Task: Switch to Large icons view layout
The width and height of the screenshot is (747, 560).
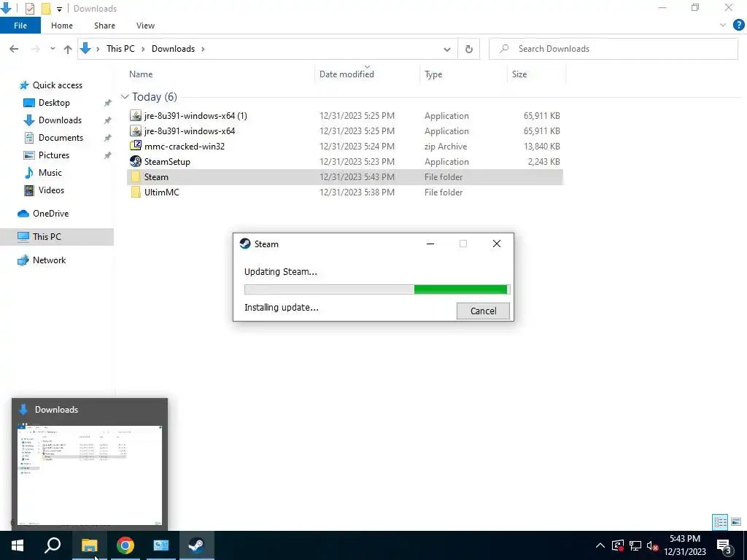Action: tap(735, 522)
